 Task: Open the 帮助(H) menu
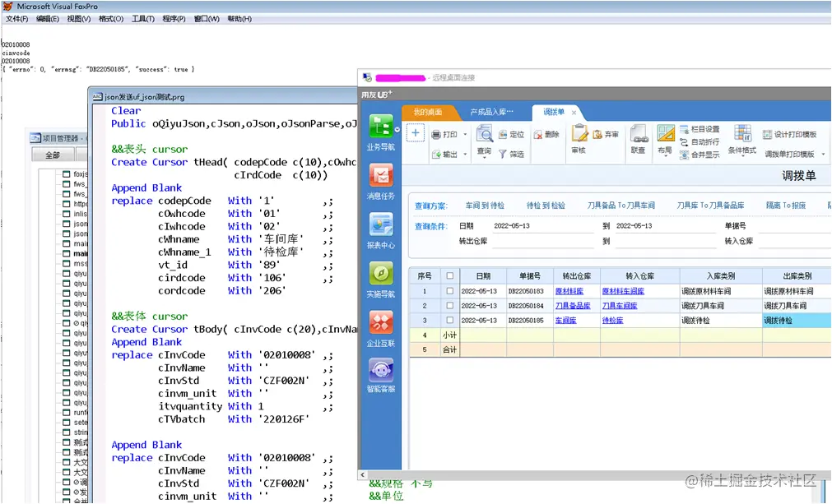(x=239, y=19)
